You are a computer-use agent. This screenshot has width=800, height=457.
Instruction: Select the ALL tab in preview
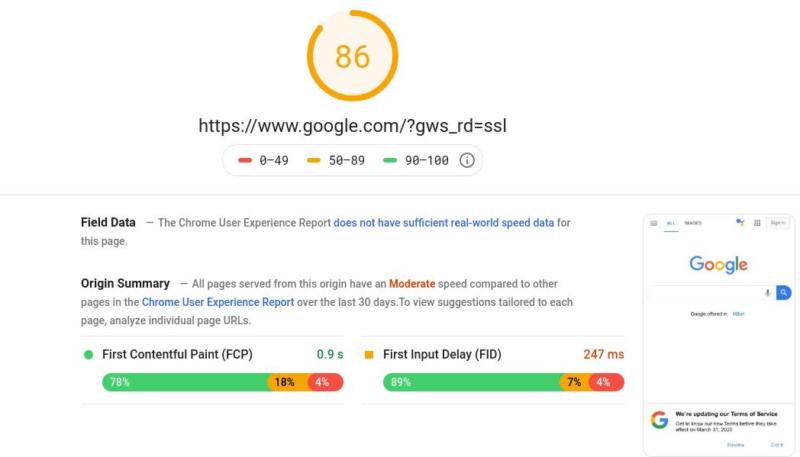(671, 223)
